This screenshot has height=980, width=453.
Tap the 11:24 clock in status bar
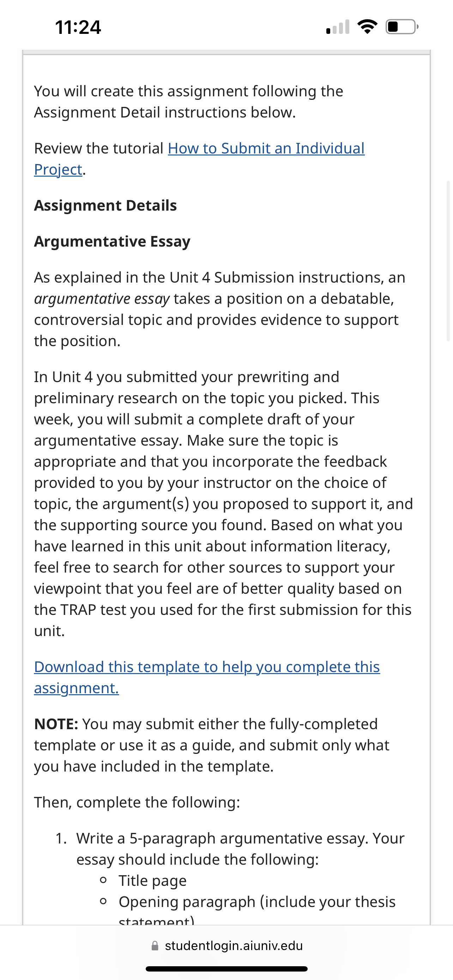tap(78, 27)
